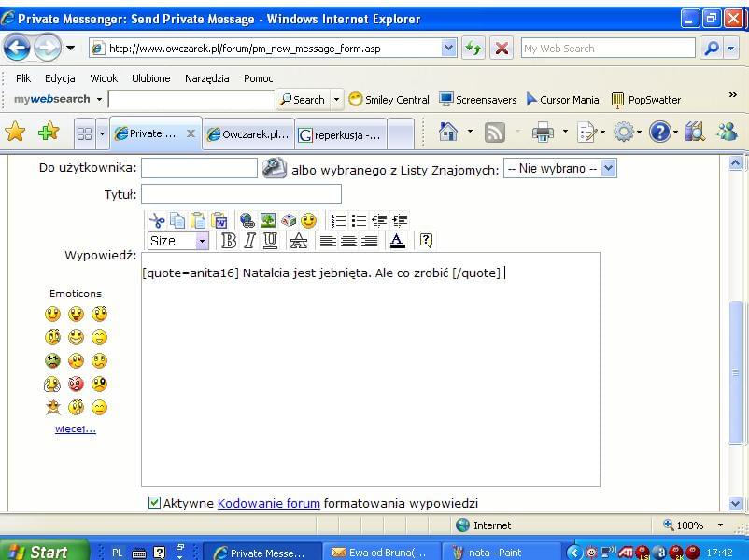Insert an image with the picture icon
Viewport: 749px width, 560px height.
tap(267, 220)
